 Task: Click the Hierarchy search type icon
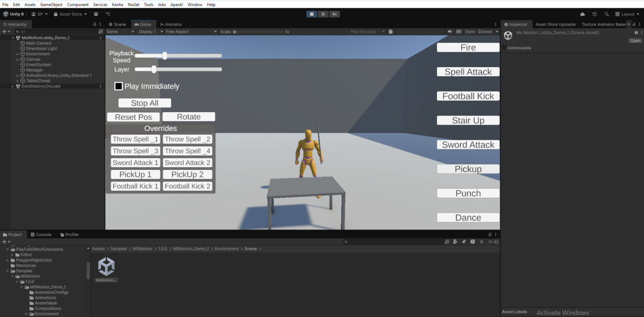click(101, 32)
